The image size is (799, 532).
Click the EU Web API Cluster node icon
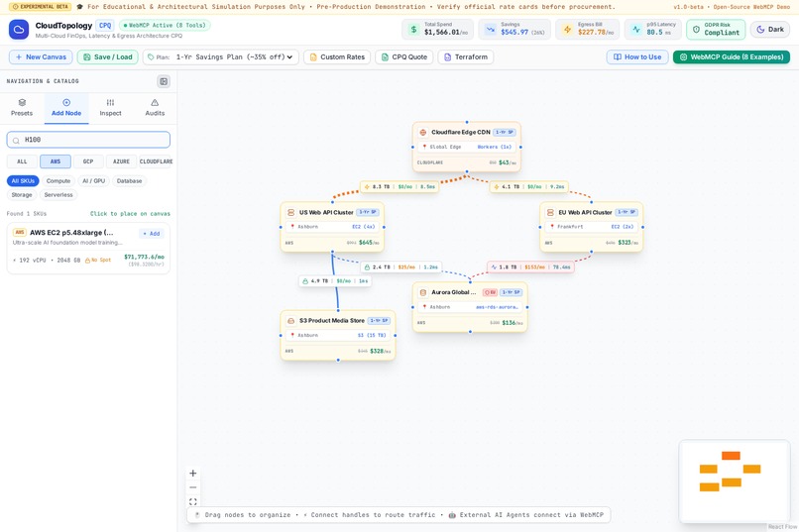point(550,212)
